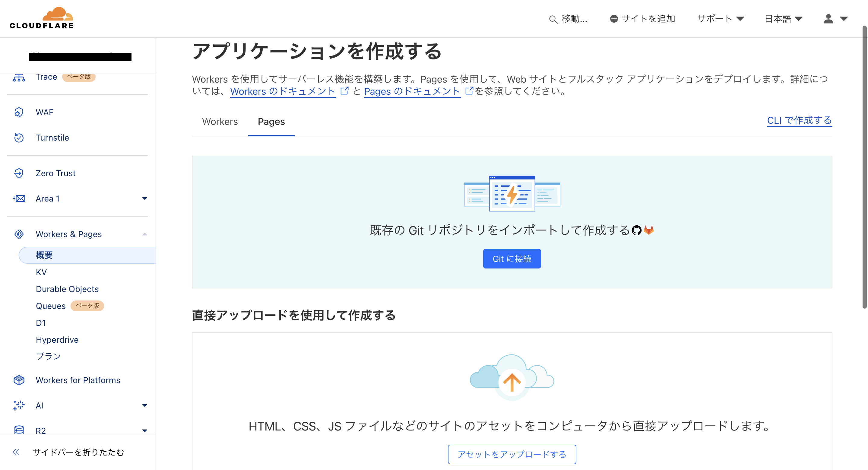Image resolution: width=868 pixels, height=470 pixels.
Task: Click the Workers for Platforms cube icon
Action: pos(18,380)
